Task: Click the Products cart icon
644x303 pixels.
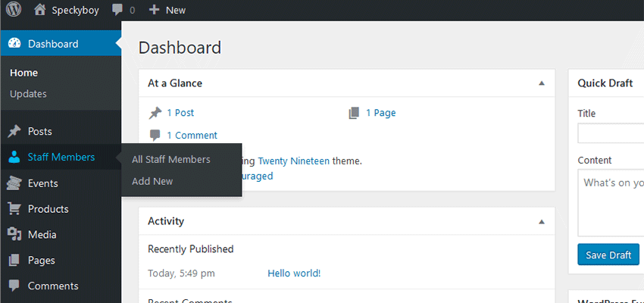Action: 14,209
